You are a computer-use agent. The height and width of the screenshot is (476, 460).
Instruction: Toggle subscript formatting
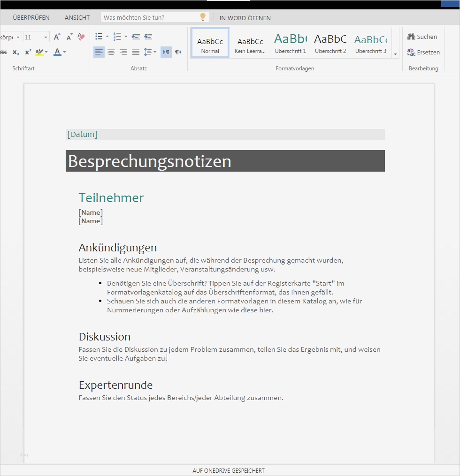point(16,52)
